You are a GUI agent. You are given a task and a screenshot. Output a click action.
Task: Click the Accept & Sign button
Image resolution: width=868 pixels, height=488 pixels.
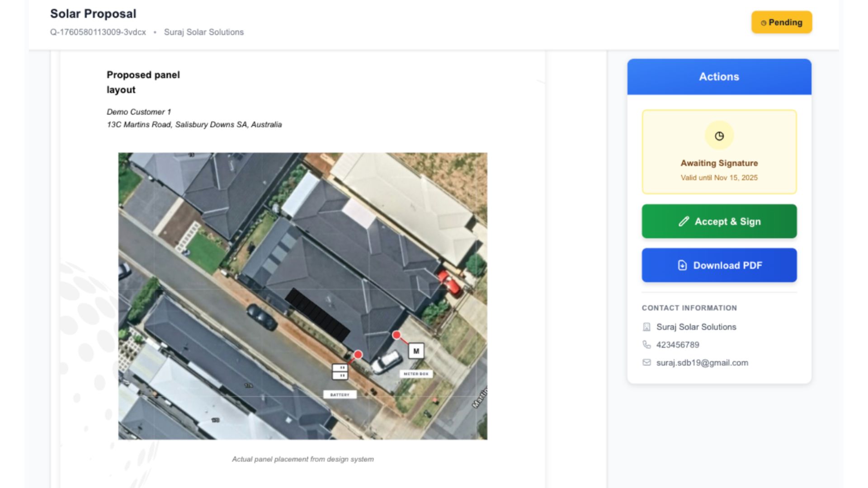click(719, 221)
